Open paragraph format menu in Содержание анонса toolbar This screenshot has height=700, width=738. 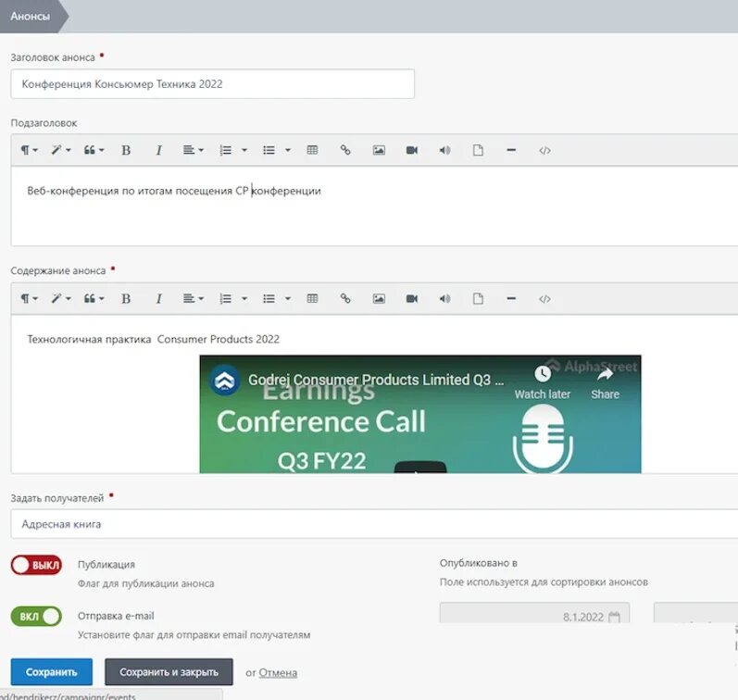click(x=29, y=298)
